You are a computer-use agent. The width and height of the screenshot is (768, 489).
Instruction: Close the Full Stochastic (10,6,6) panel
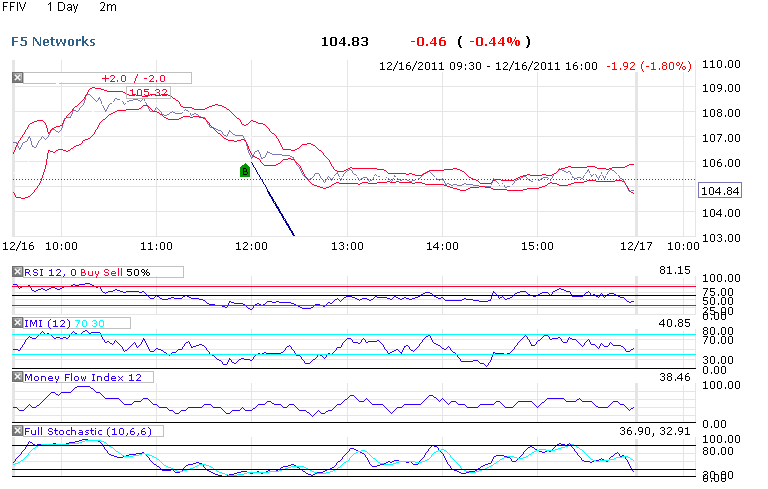pos(18,430)
